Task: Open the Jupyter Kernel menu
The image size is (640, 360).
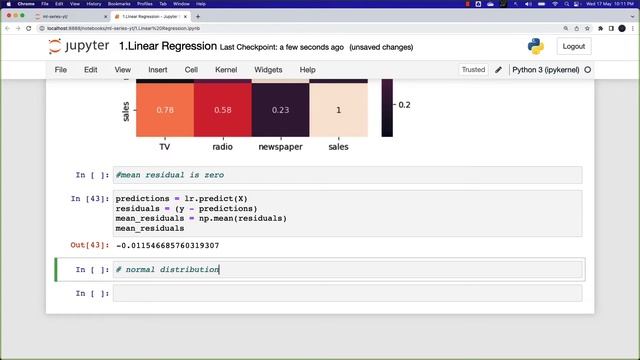Action: pyautogui.click(x=226, y=70)
